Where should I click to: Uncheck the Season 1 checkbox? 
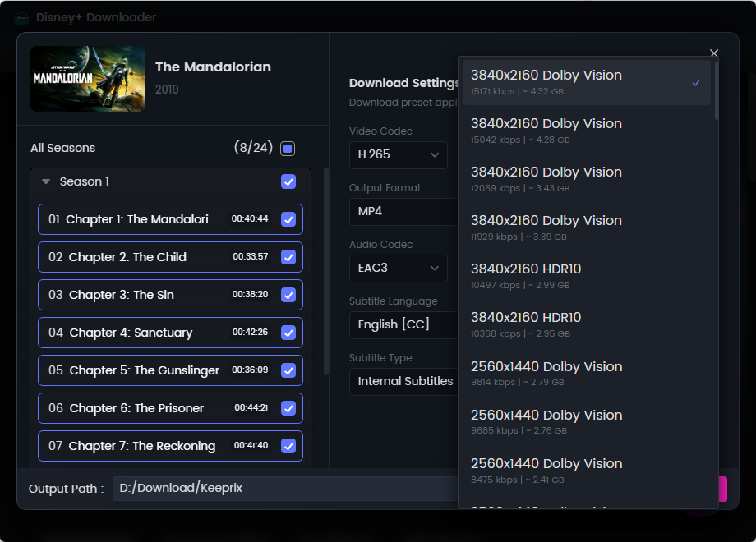288,181
